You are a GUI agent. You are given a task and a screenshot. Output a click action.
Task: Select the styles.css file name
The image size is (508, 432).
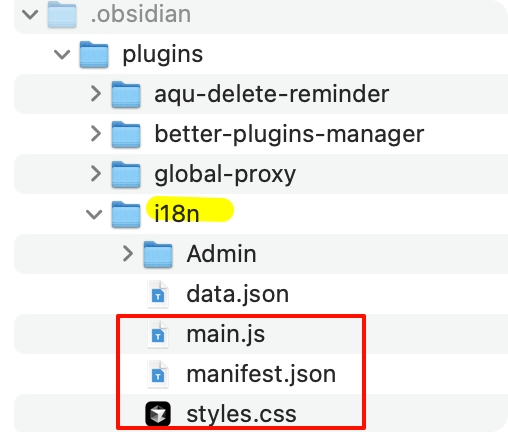point(241,414)
